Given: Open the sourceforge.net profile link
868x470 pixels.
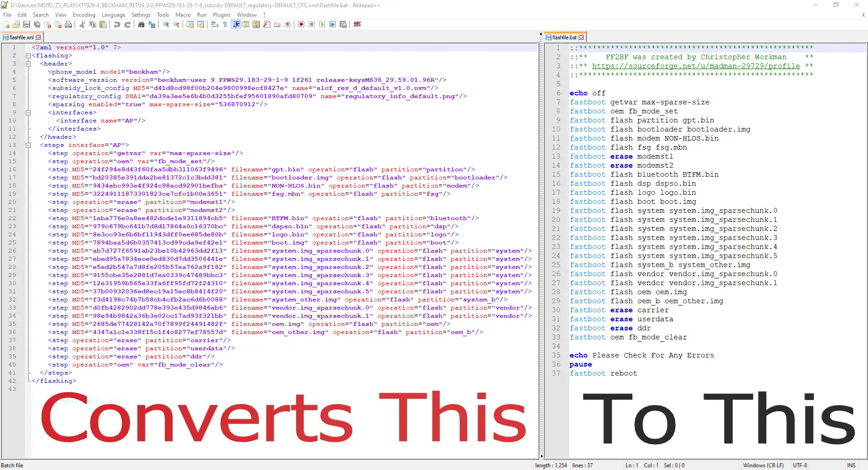Looking at the screenshot, I should (x=696, y=66).
